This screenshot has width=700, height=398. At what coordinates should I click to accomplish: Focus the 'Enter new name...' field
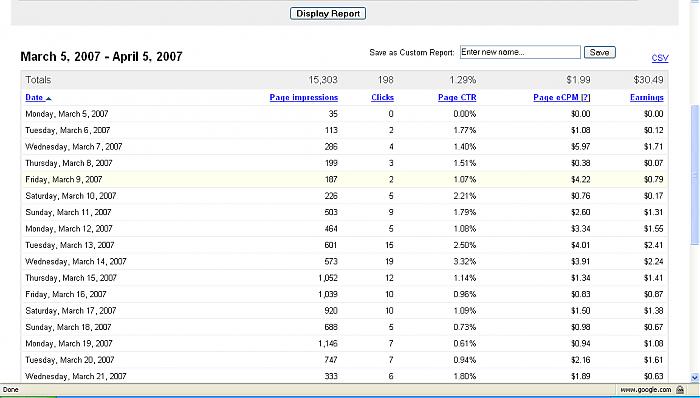pos(520,52)
